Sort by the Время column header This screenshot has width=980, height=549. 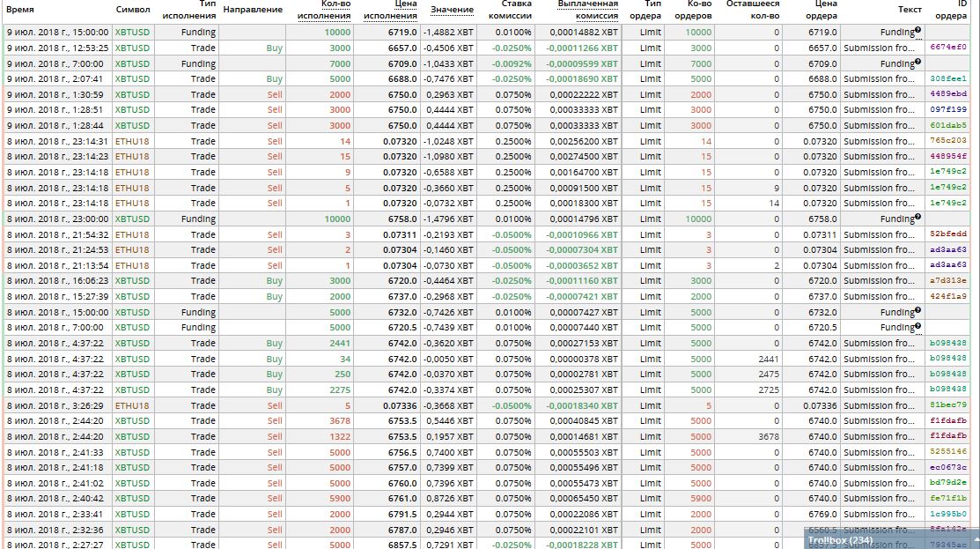20,10
